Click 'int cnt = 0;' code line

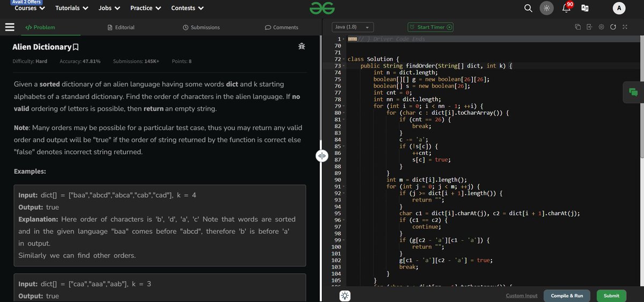point(392,93)
